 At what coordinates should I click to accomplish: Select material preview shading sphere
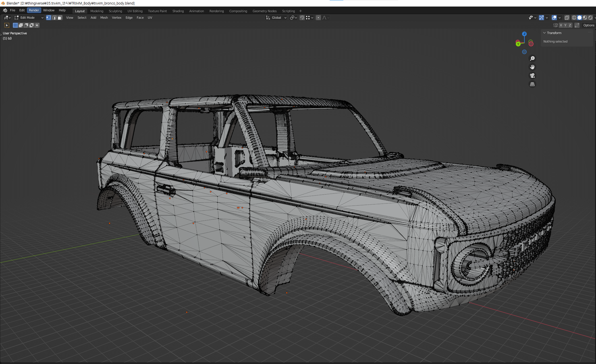click(585, 18)
